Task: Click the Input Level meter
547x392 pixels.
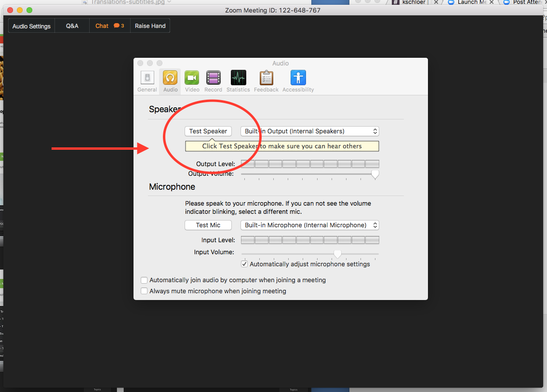Action: pos(310,240)
